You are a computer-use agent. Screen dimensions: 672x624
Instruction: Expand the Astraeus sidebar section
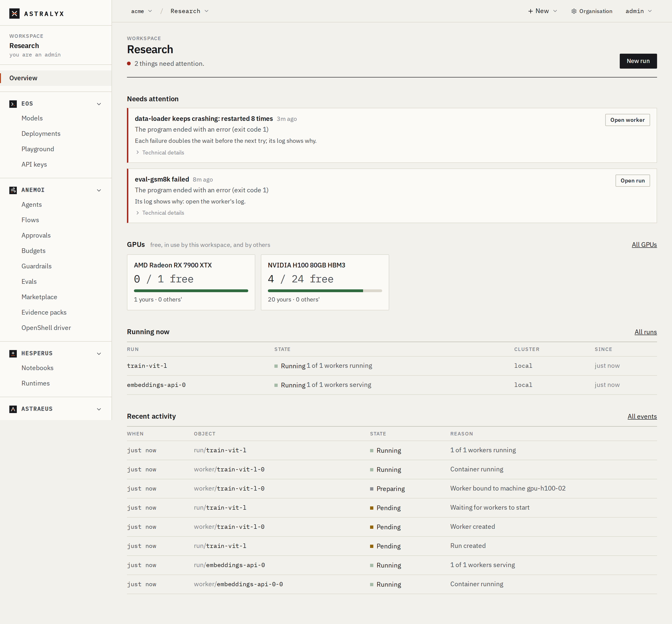click(99, 409)
